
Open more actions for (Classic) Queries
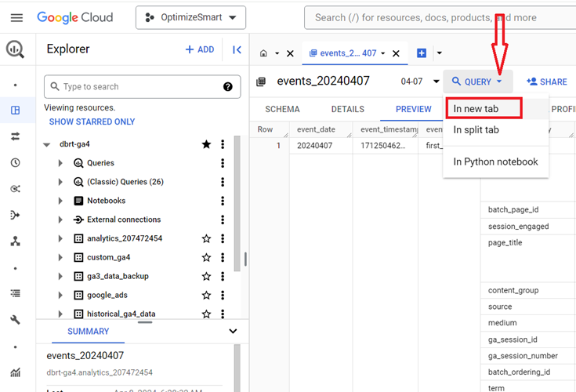coord(223,182)
